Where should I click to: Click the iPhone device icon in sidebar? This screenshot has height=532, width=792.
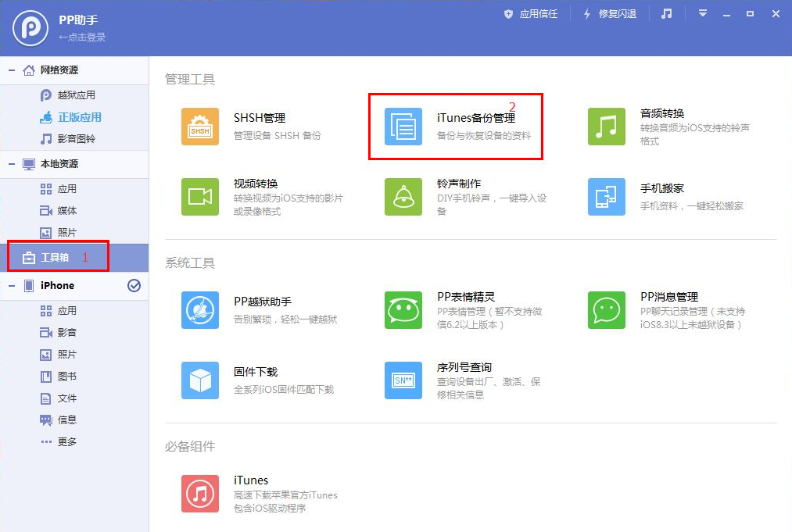click(29, 286)
